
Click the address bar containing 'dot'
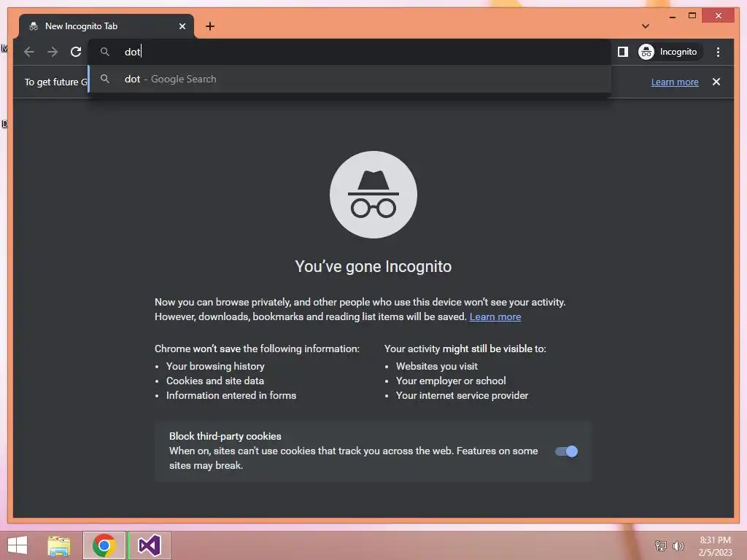click(350, 52)
